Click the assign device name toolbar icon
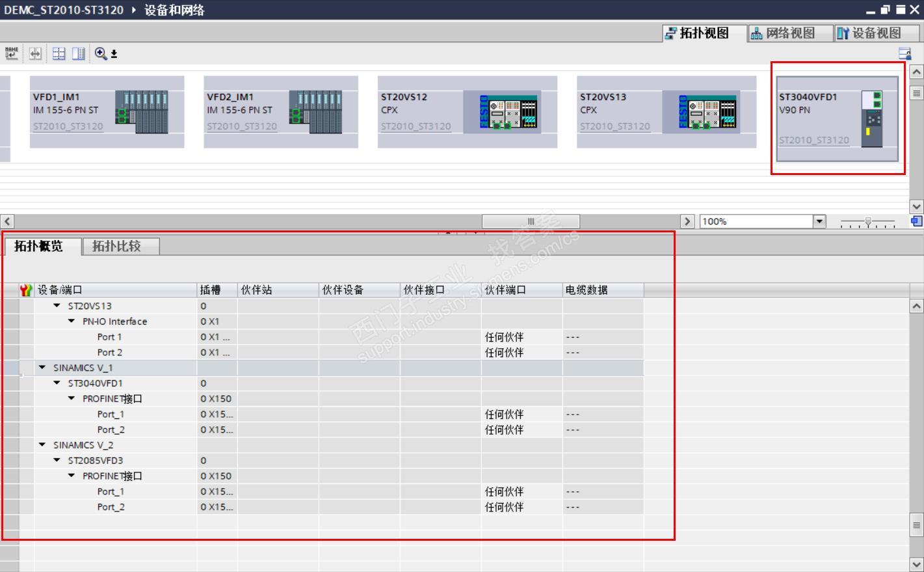The width and height of the screenshot is (924, 572). 11,53
